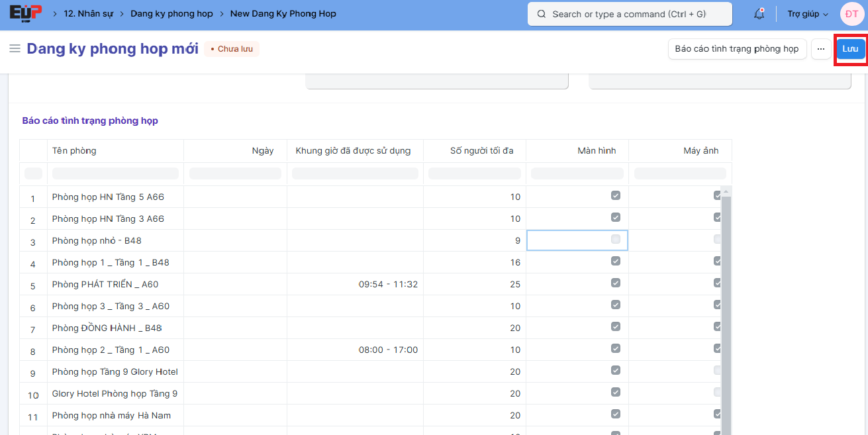Toggle sidebar with the hamburger icon
868x435 pixels.
[15, 49]
